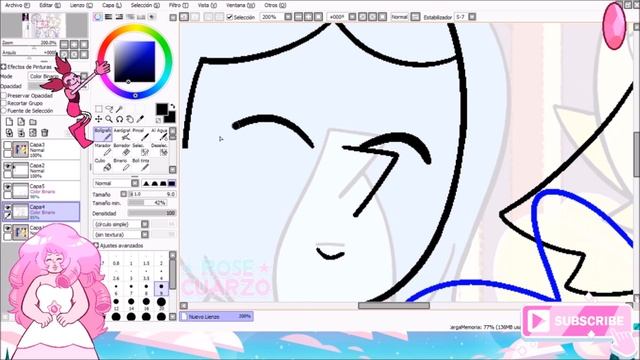Select the lasso selection tool
640x360 pixels.
[109, 109]
